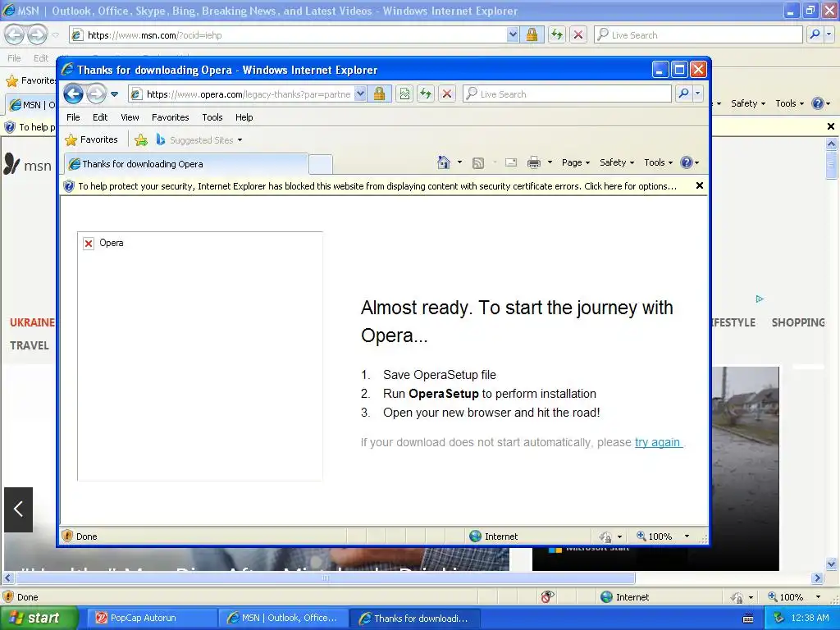Click Live Search box in Opera window
This screenshot has width=840, height=630.
[567, 94]
